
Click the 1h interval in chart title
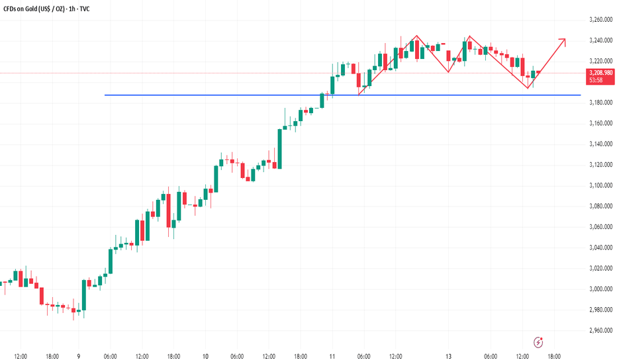point(72,9)
